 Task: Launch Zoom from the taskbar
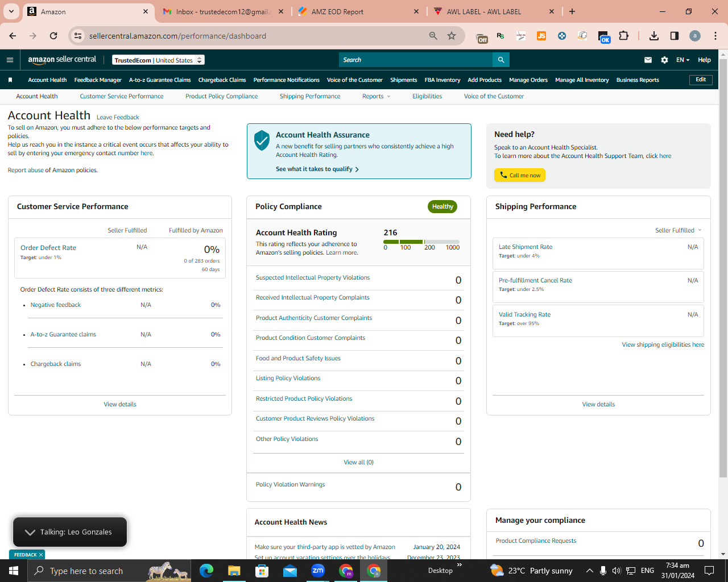click(318, 571)
